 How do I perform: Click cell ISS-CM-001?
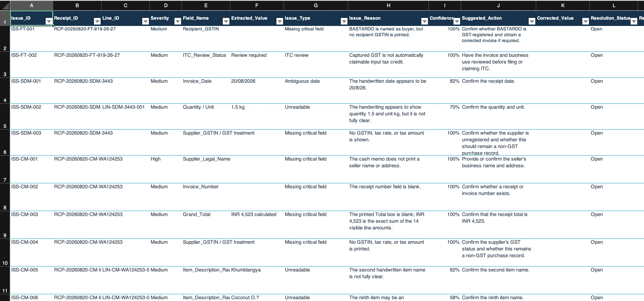32,169
